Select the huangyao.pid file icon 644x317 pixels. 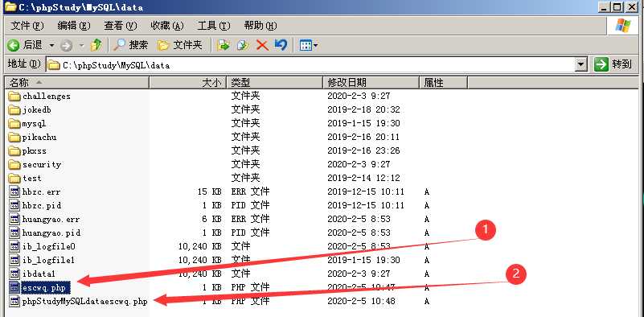pyautogui.click(x=14, y=233)
